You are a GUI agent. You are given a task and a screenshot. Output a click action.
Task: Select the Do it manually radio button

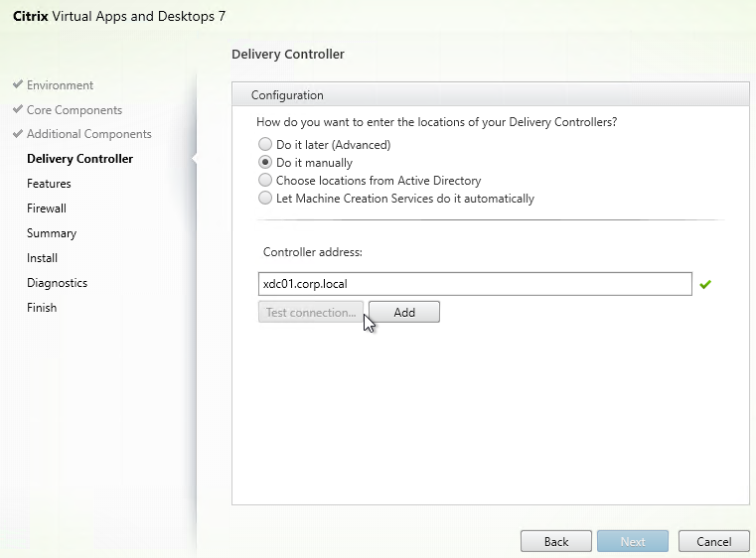265,162
